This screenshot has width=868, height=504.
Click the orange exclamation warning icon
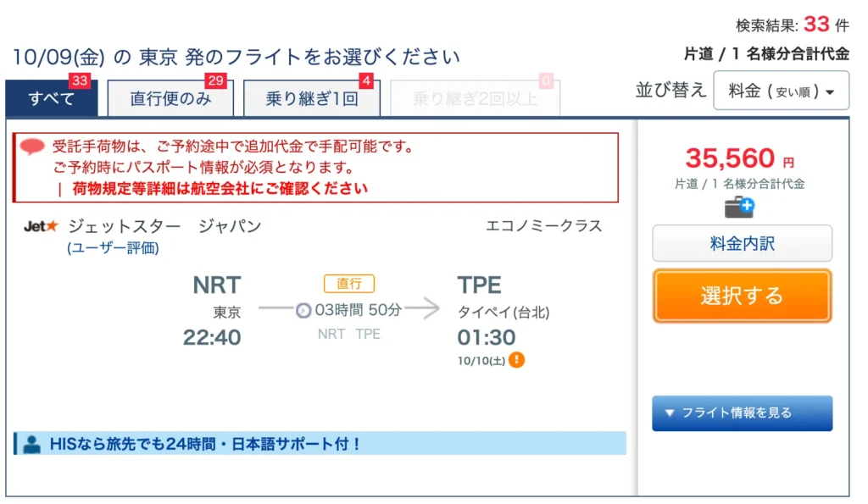(x=516, y=360)
